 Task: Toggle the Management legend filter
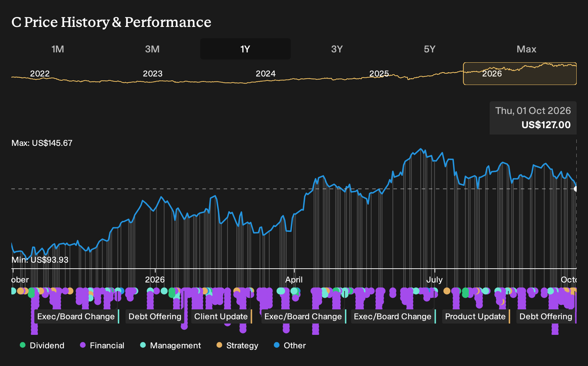click(x=171, y=345)
